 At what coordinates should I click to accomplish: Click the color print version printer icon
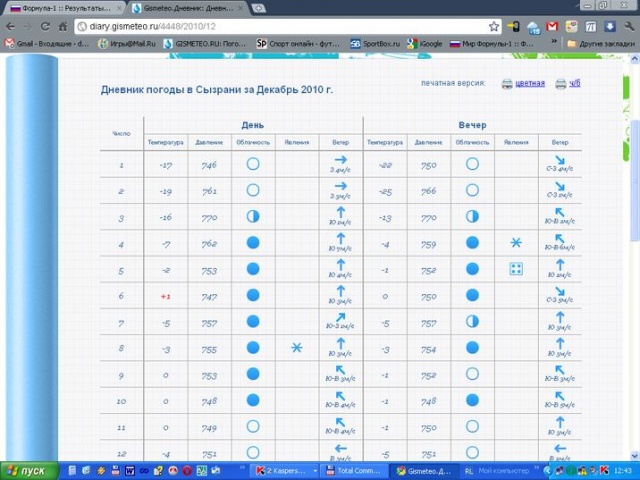pyautogui.click(x=507, y=83)
